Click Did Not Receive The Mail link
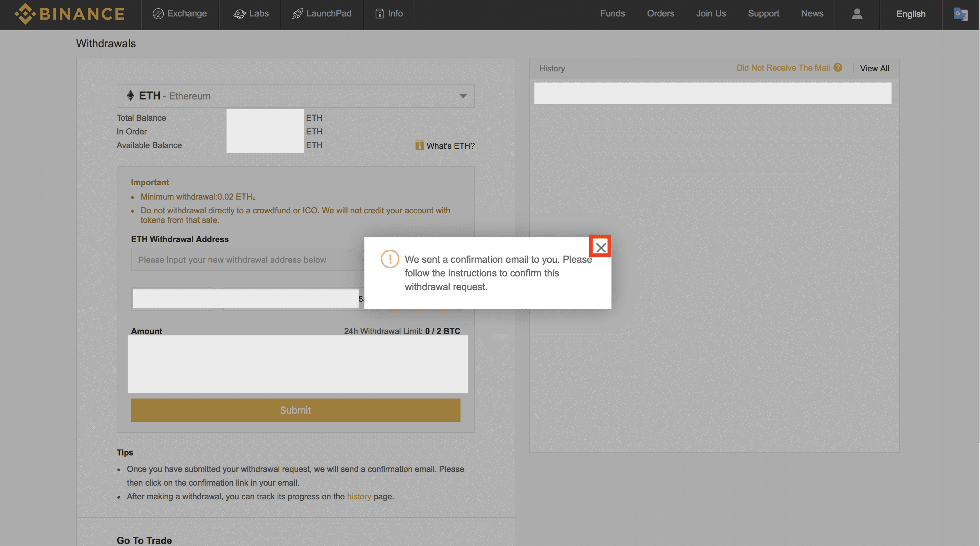The image size is (980, 546). click(783, 68)
